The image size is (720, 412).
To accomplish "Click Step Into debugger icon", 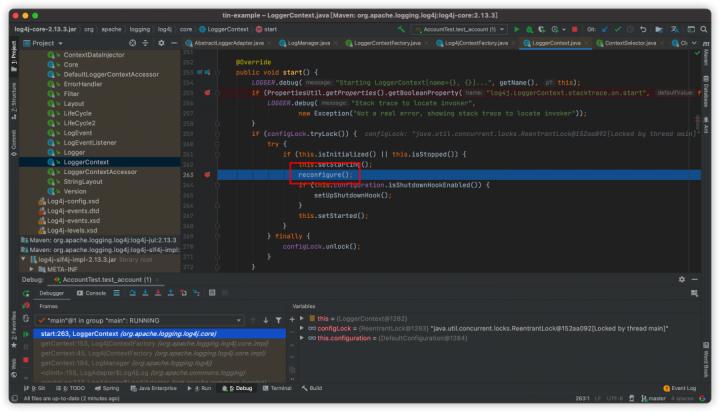I will point(145,293).
